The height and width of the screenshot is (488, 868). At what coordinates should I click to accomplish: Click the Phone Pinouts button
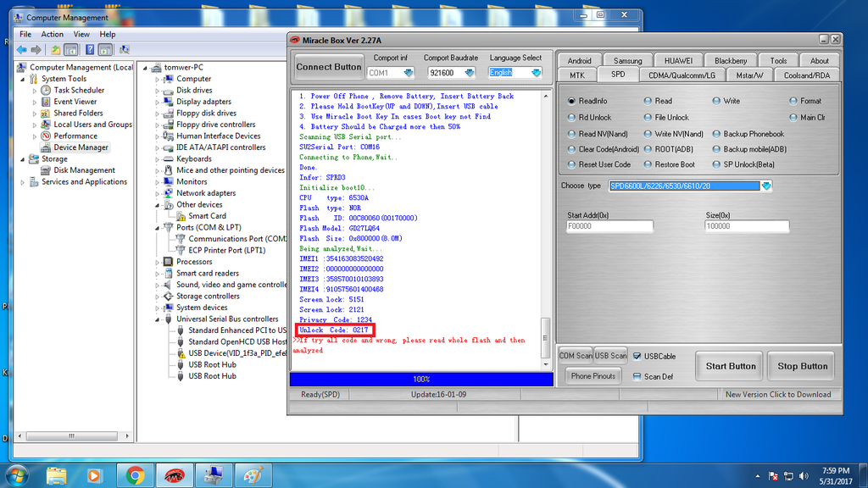pyautogui.click(x=593, y=376)
